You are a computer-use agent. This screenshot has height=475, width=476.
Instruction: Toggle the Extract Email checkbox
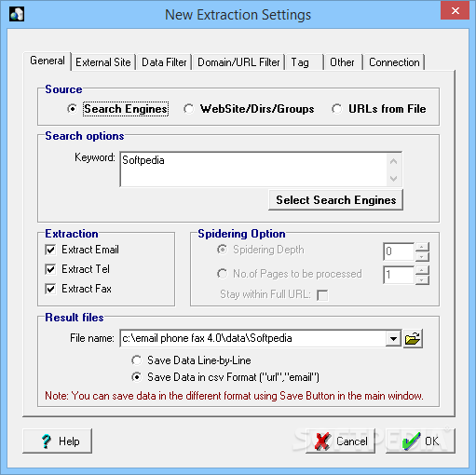82,250
